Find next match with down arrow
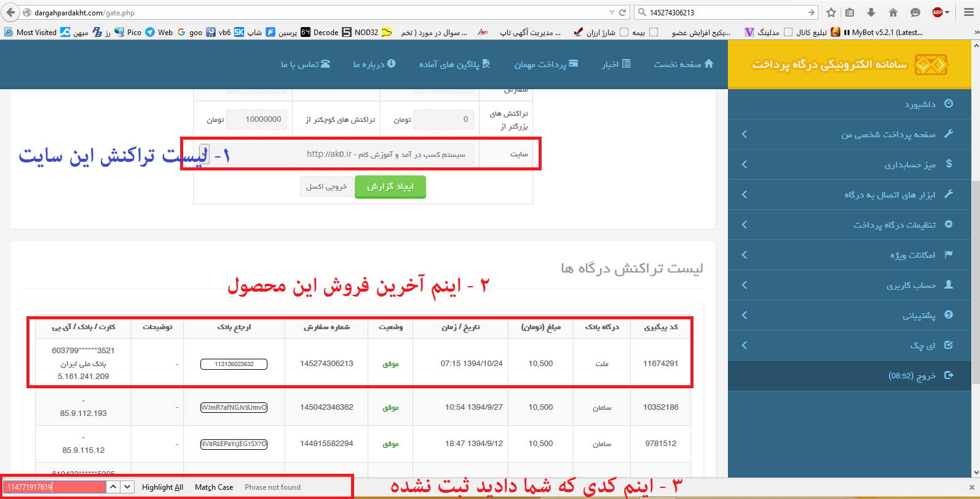 coord(127,487)
